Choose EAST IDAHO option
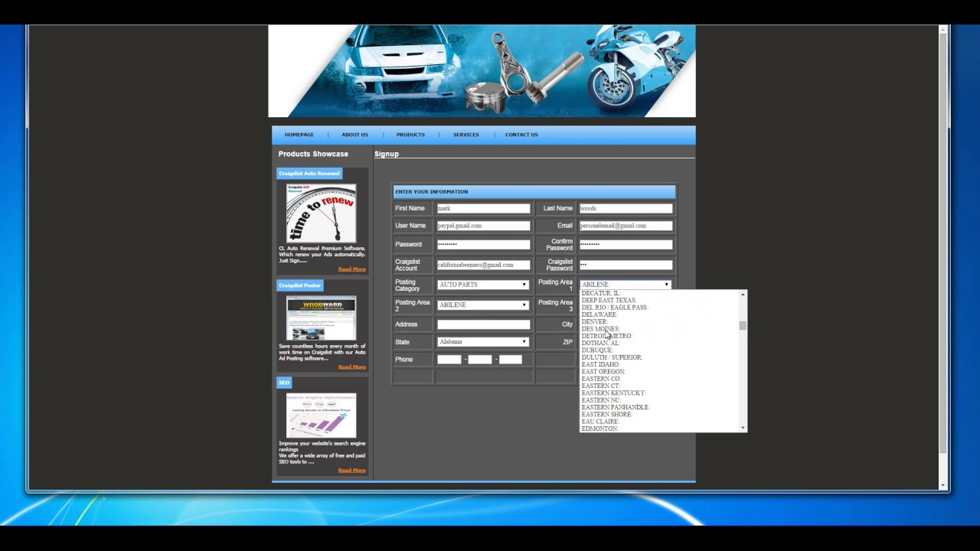Viewport: 980px width, 551px height. tap(660, 364)
